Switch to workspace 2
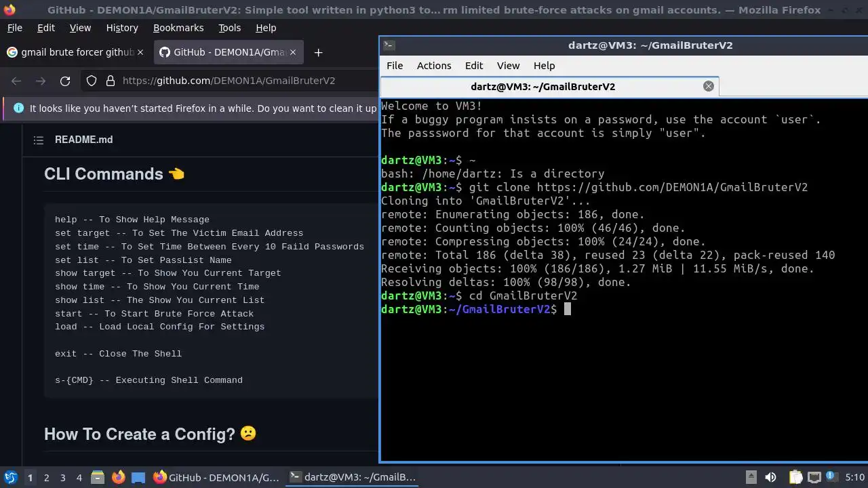This screenshot has width=868, height=488. pos(46,477)
